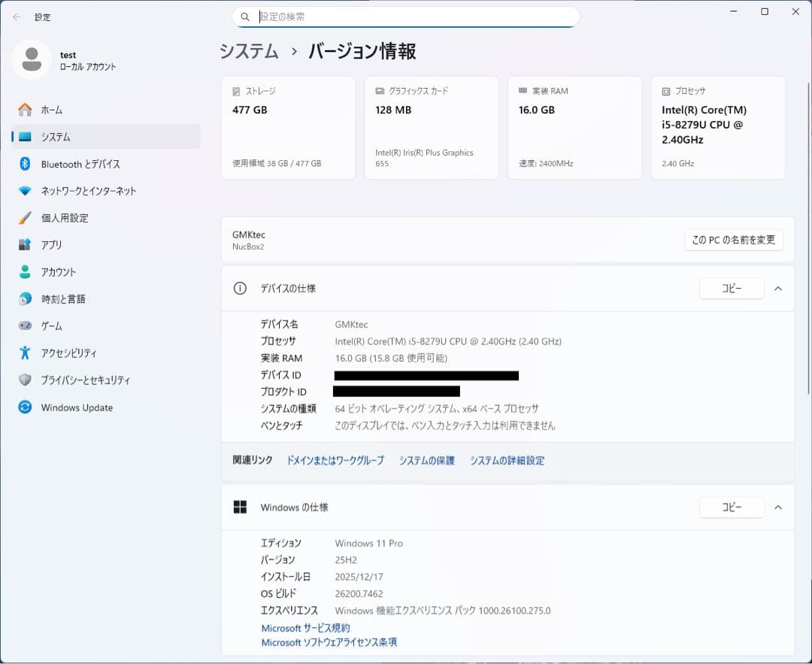Open Microsoft サービス規約
The height and width of the screenshot is (664, 812).
click(x=304, y=628)
